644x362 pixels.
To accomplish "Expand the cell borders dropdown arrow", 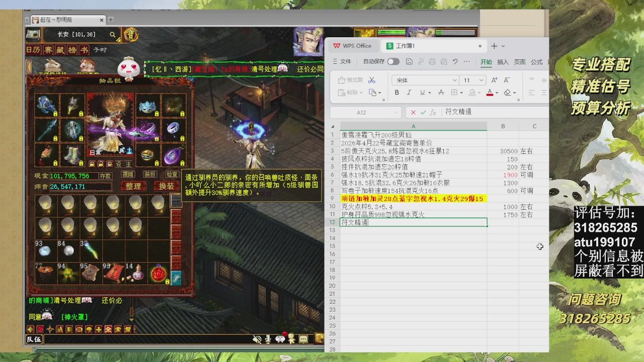I will [x=461, y=93].
